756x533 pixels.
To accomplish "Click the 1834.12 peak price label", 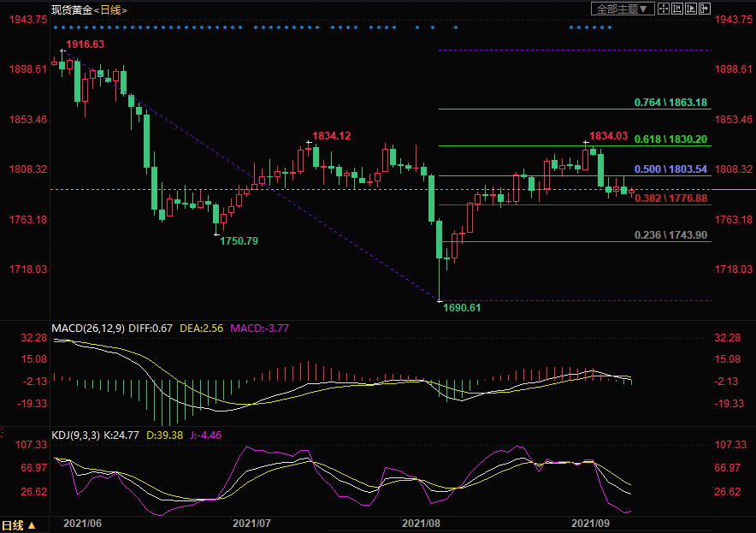I will (332, 136).
